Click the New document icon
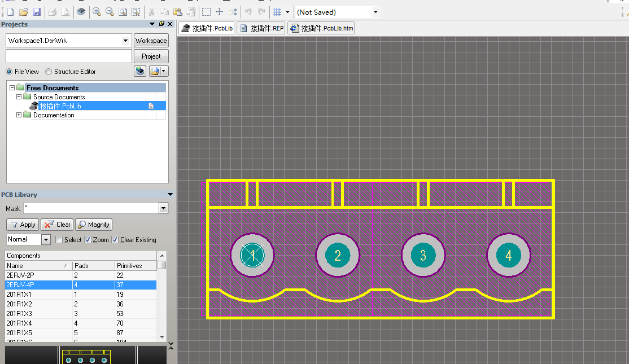Viewport: 629px width, 364px height. 11,12
